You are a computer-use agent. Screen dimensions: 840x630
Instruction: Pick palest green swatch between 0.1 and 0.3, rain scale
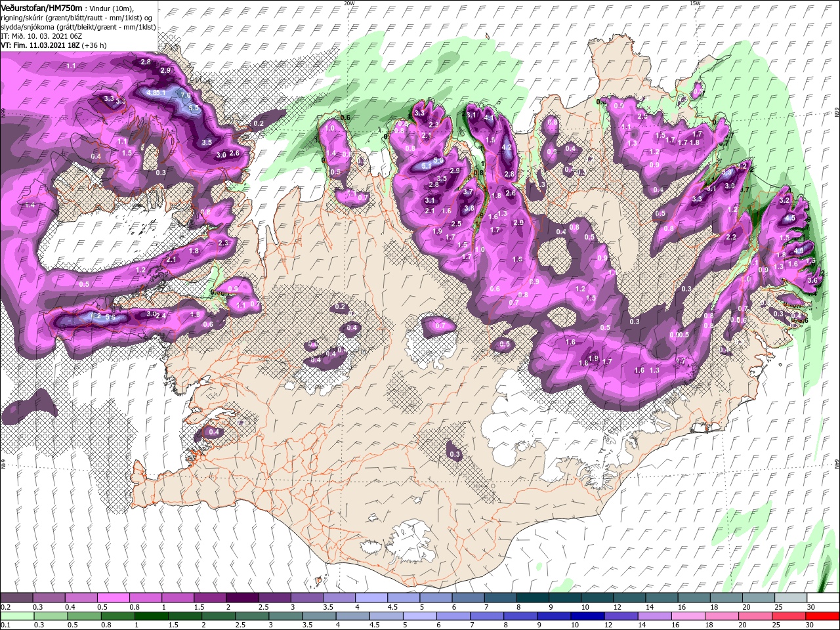coord(16,616)
